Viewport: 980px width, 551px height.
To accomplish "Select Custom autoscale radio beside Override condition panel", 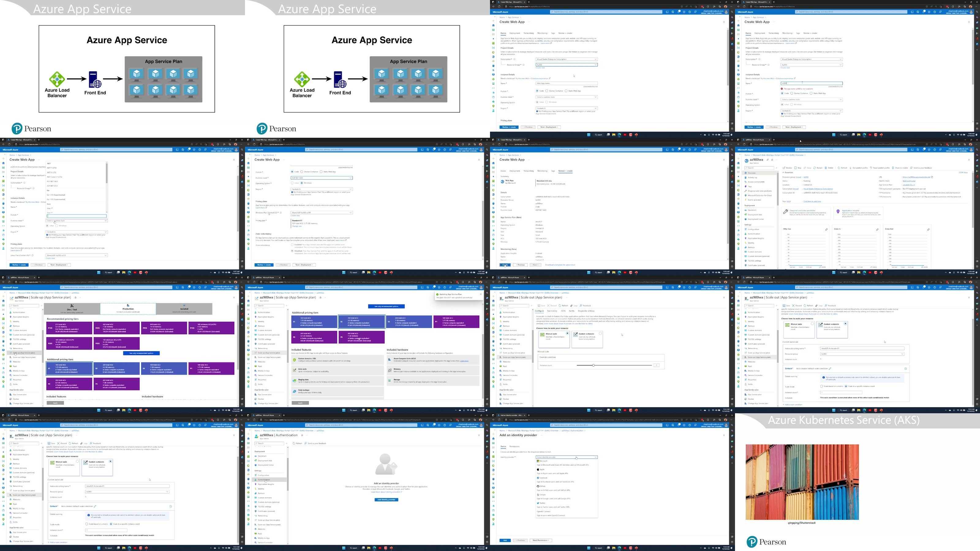I will [x=600, y=333].
